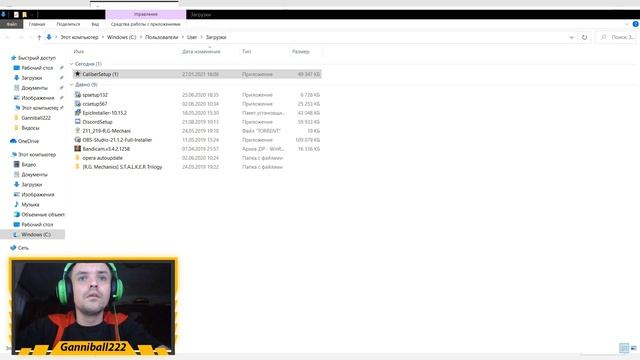Click the quick access toolbar dropdown arrow
Viewport: 640px width, 360px height.
click(32, 15)
